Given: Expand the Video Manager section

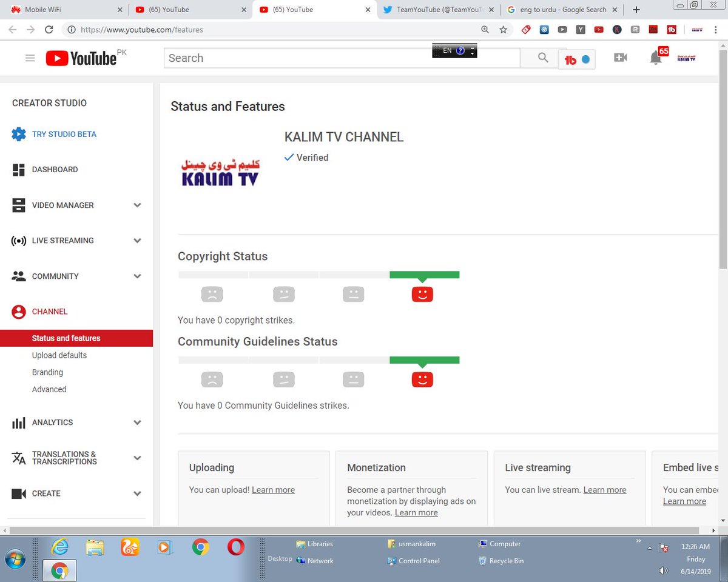Looking at the screenshot, I should tap(138, 205).
